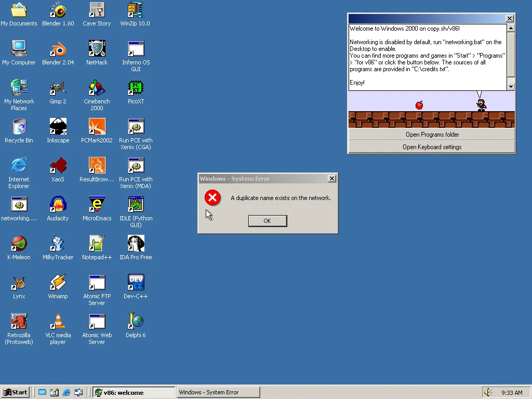Click the Show Desktop quick launch icon

(x=42, y=392)
